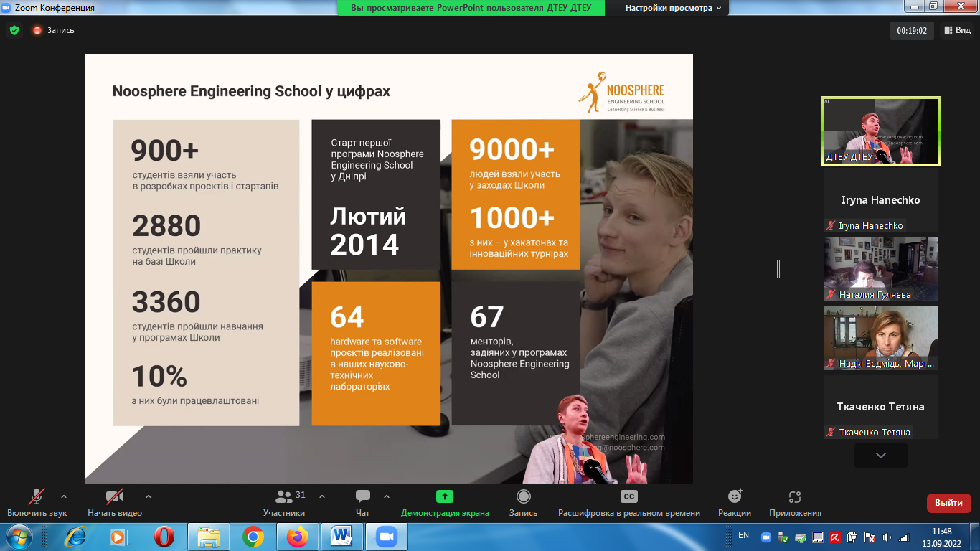
Task: Switch to Microsoft Word on taskbar
Action: coord(342,537)
